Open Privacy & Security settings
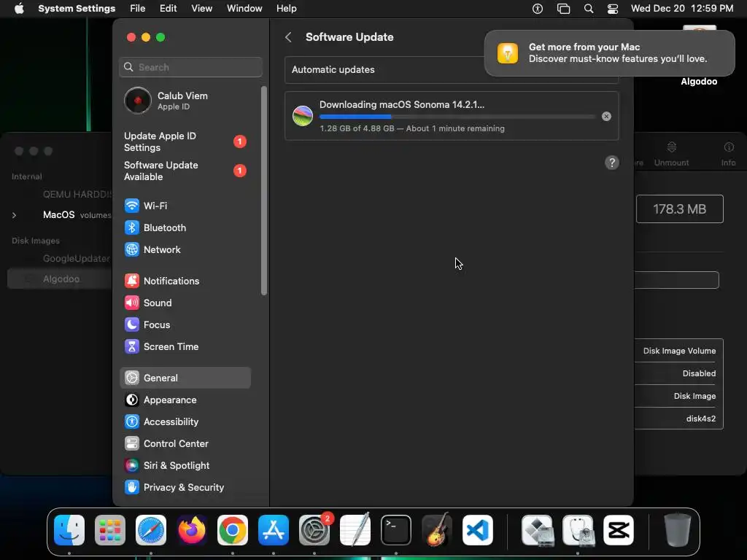This screenshot has height=560, width=747. tap(185, 488)
